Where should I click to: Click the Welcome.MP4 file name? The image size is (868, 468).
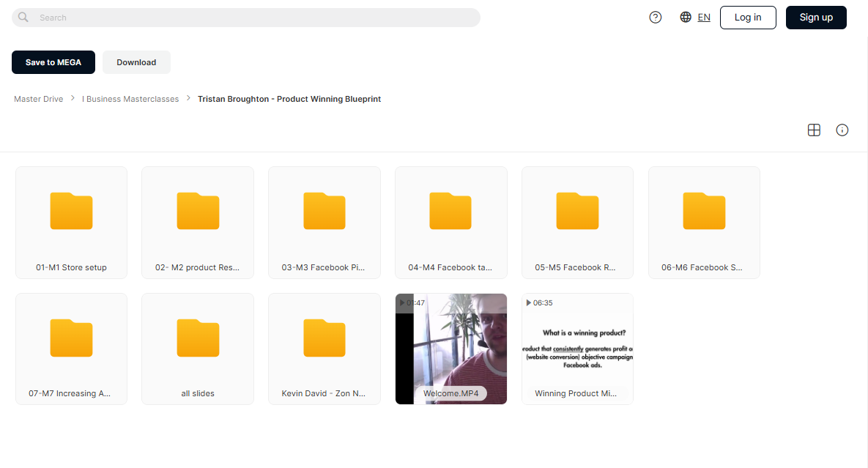click(x=451, y=393)
